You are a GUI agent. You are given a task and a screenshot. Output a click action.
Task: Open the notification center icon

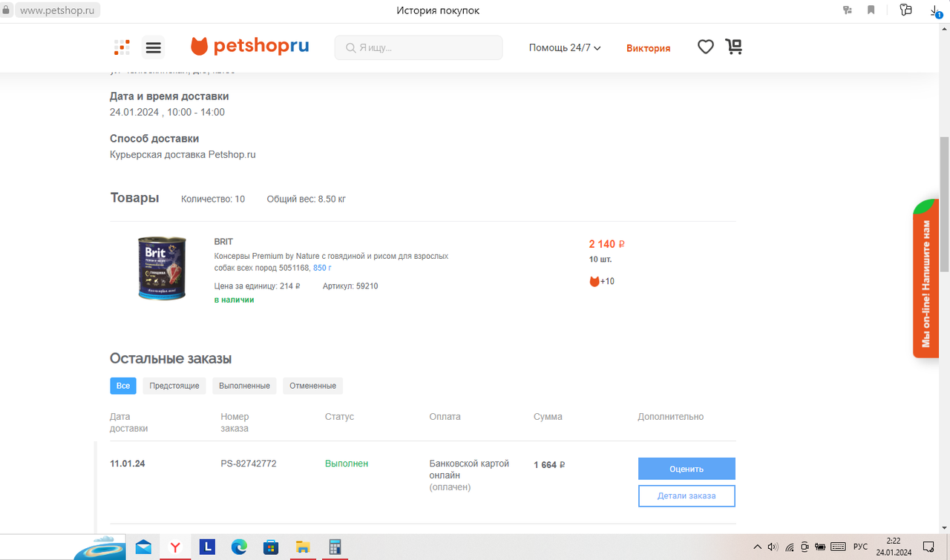(x=928, y=547)
